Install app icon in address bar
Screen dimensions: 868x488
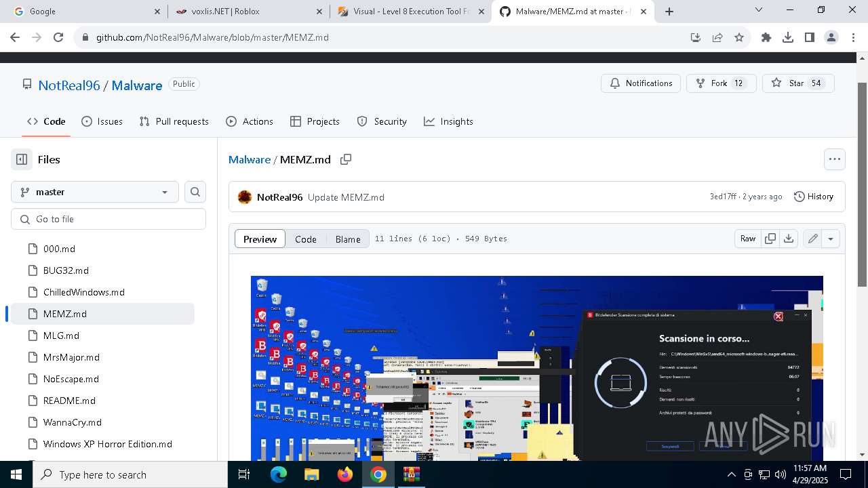(x=696, y=37)
